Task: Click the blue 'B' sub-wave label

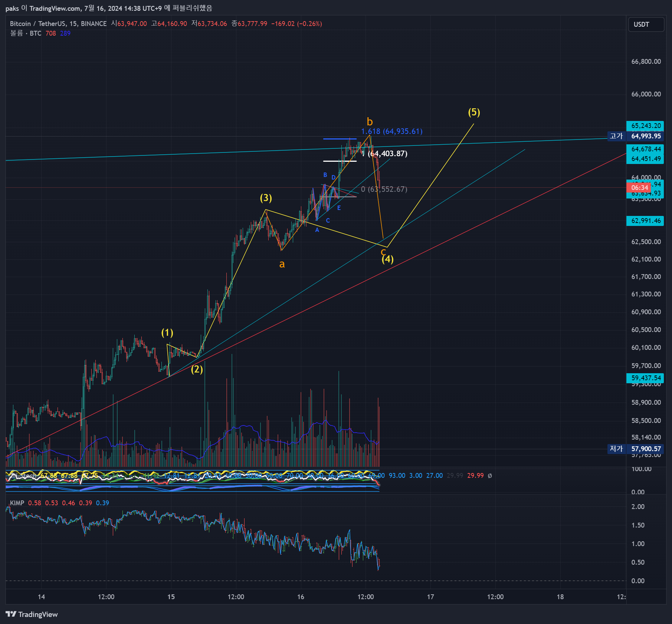Action: (325, 175)
